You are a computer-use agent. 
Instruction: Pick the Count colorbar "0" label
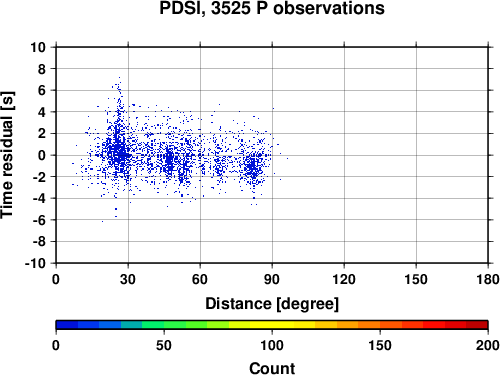56,345
